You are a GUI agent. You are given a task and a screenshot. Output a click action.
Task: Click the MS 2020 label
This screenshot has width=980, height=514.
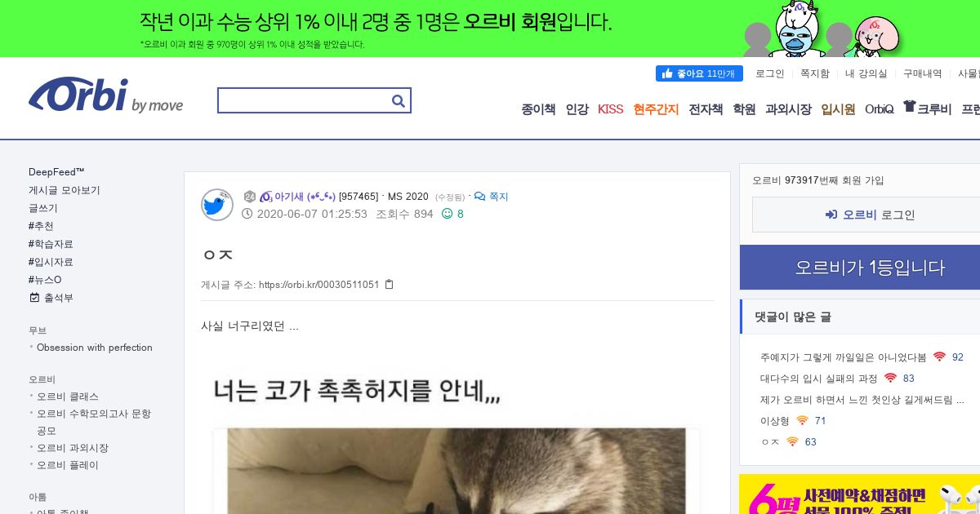(x=408, y=197)
